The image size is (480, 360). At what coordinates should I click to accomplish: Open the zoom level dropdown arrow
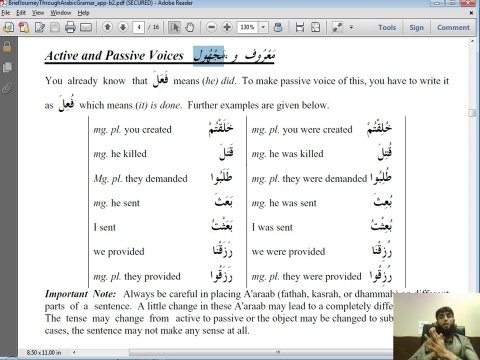pyautogui.click(x=263, y=27)
